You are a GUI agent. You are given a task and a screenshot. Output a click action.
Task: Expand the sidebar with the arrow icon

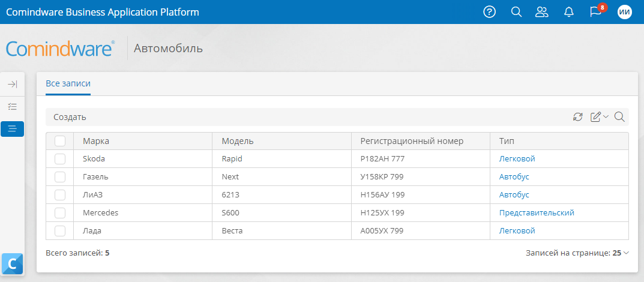13,84
